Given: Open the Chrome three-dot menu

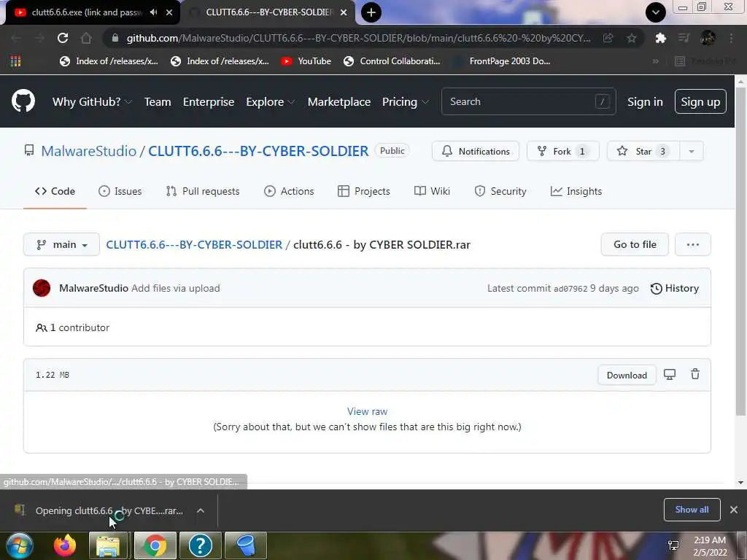Looking at the screenshot, I should click(731, 38).
